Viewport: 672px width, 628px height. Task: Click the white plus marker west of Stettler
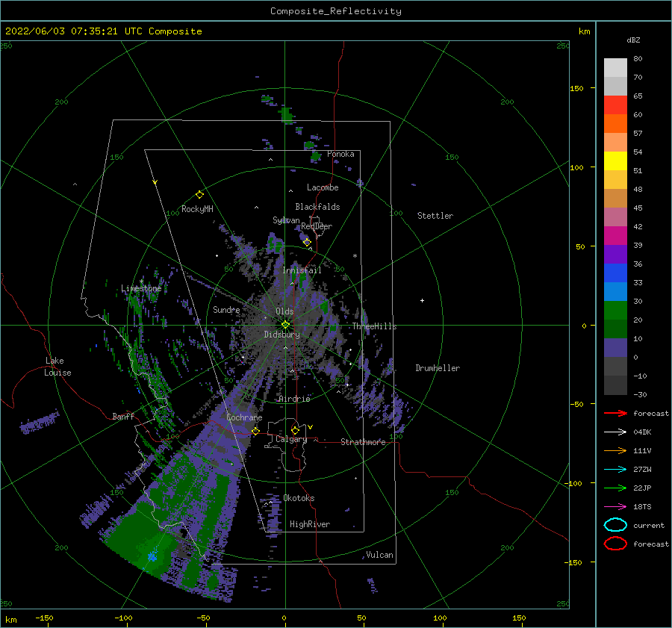tap(422, 300)
